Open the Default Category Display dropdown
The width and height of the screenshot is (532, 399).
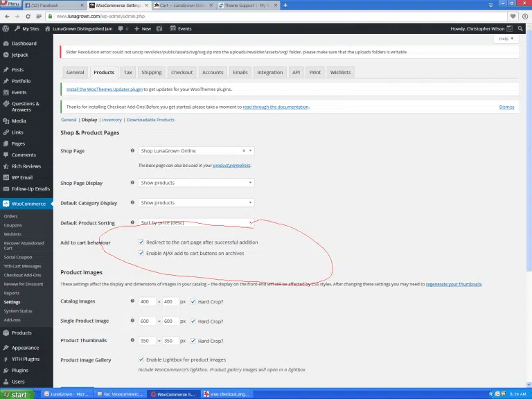[196, 203]
